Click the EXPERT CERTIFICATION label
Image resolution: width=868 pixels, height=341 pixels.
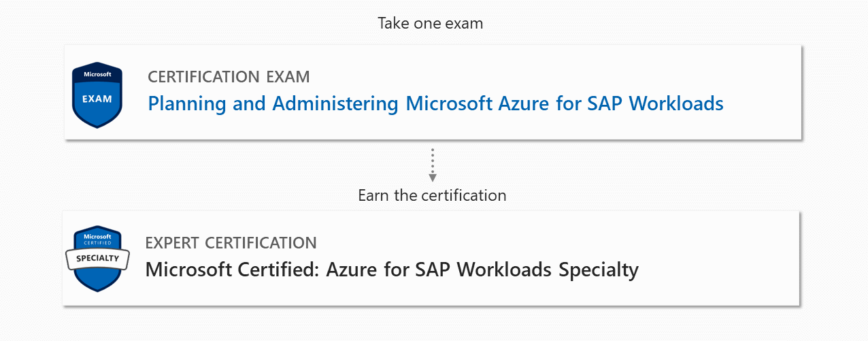231,243
